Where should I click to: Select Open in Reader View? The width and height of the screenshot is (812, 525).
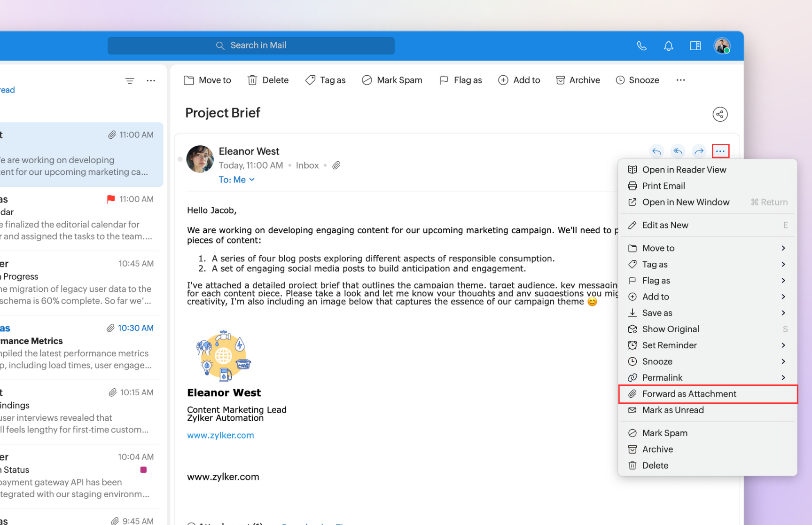tap(708, 170)
